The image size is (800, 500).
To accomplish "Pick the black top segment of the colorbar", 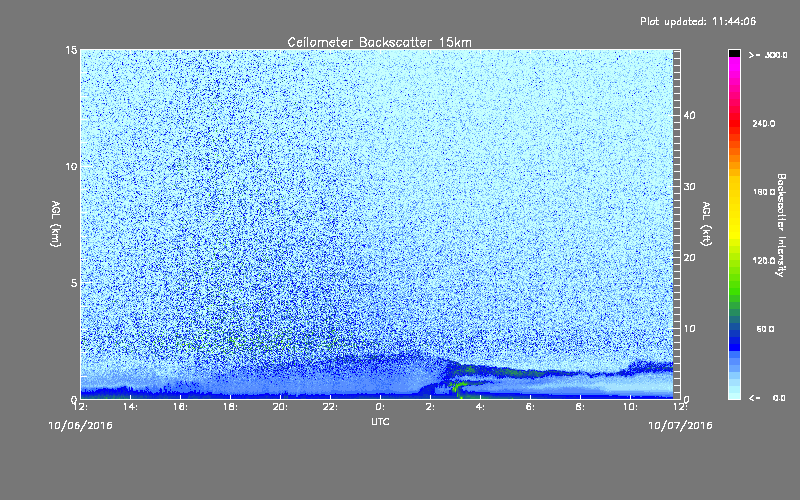I will pyautogui.click(x=734, y=53).
